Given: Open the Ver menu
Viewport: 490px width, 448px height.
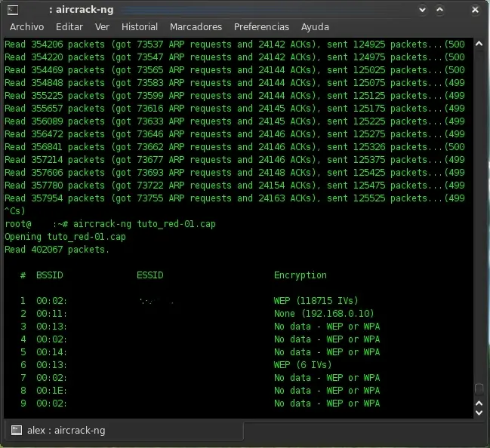Looking at the screenshot, I should pyautogui.click(x=102, y=27).
